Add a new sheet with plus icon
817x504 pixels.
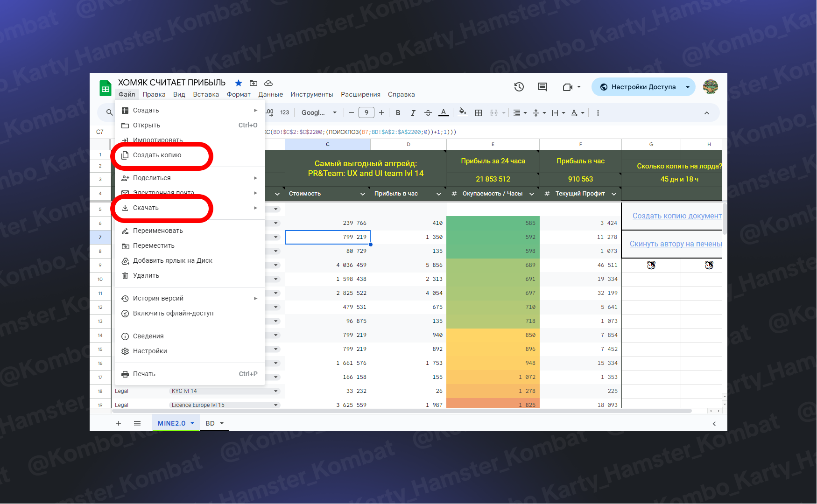tap(119, 423)
